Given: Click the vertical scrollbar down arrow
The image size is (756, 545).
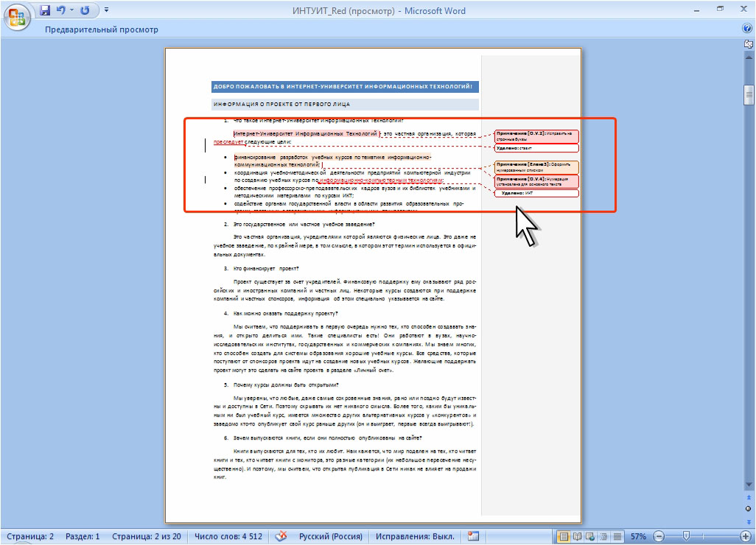Looking at the screenshot, I should pos(749,485).
